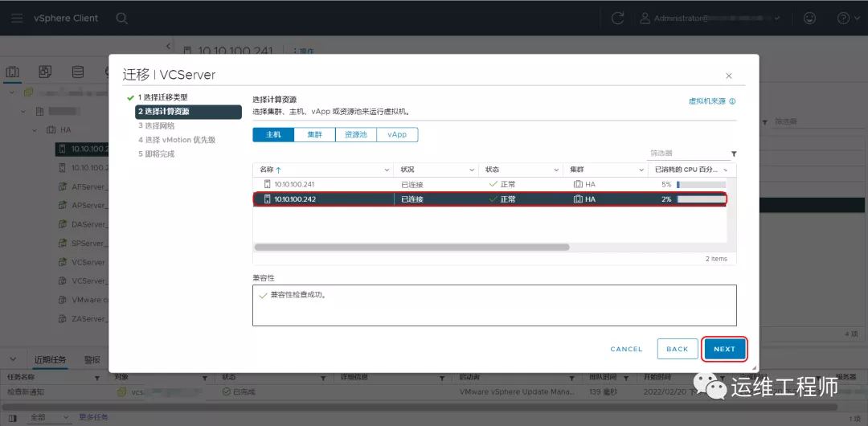Click the NEXT button
Image resolution: width=868 pixels, height=426 pixels.
pyautogui.click(x=724, y=349)
